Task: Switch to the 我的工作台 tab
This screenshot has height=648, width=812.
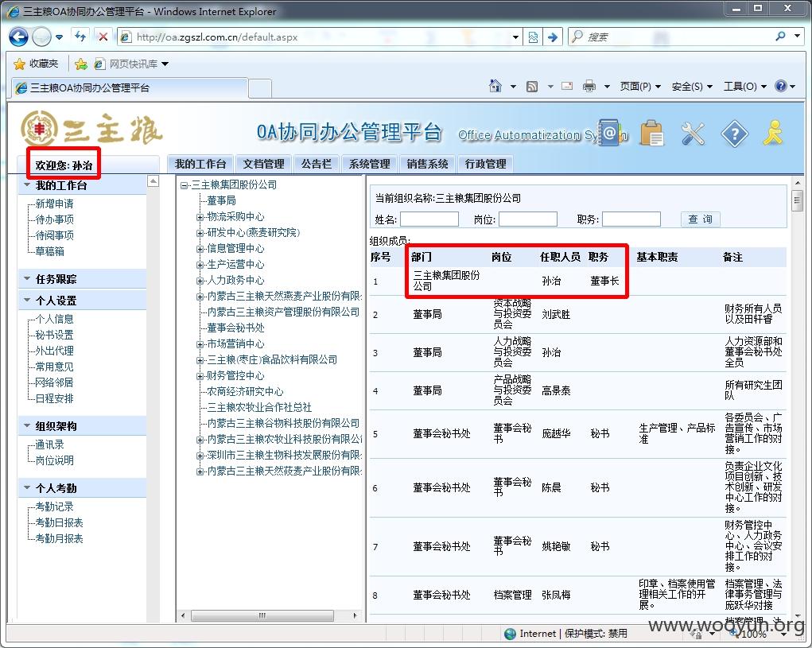Action: tap(200, 164)
